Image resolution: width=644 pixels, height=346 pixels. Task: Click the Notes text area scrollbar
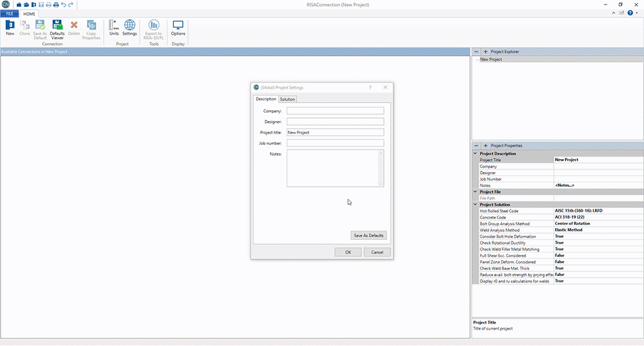click(x=381, y=168)
